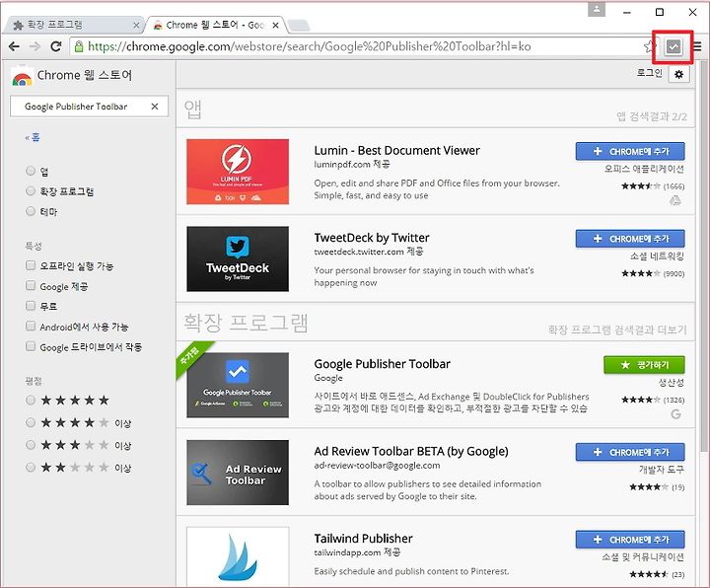Select the 앱 radio filter
This screenshot has width=710, height=588.
(x=31, y=171)
